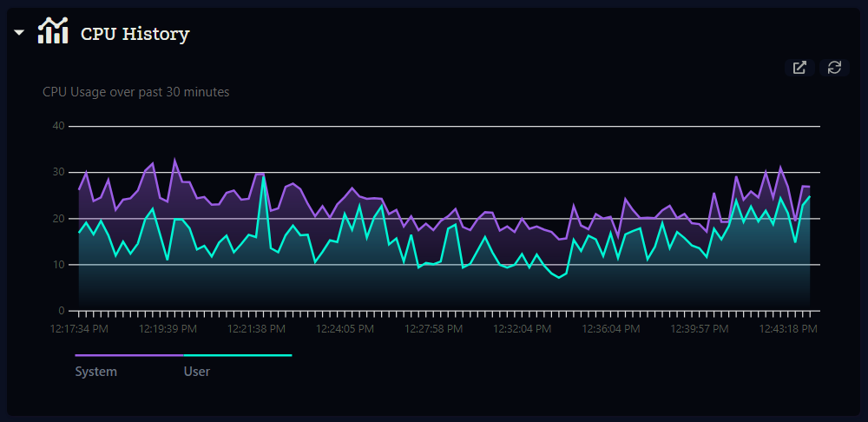Select the 12:17:34 PM time axis label
This screenshot has height=422, width=868.
click(79, 329)
